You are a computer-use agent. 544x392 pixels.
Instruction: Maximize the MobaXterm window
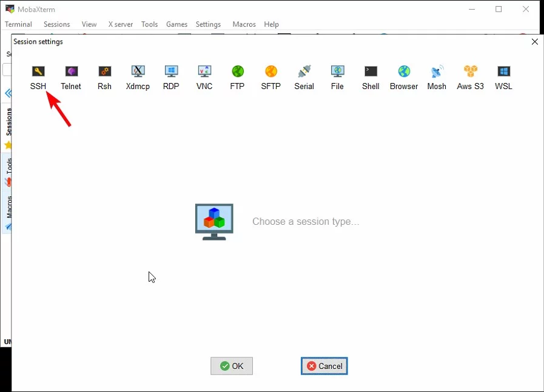[499, 9]
